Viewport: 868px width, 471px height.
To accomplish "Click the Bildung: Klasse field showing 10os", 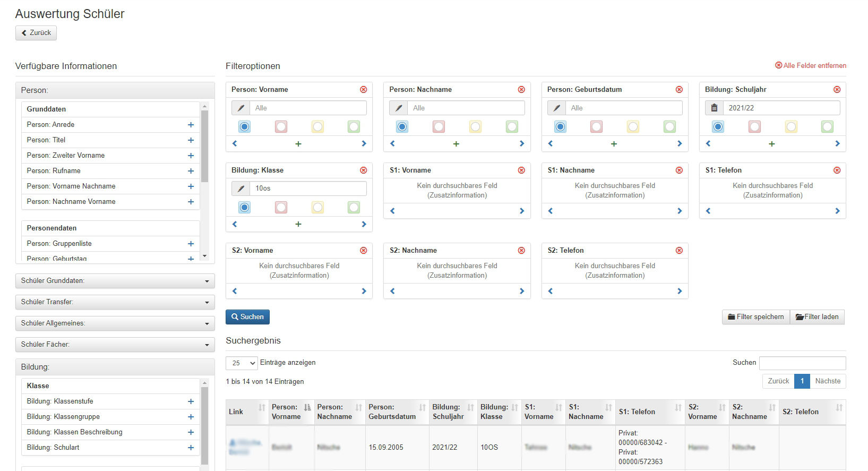I will pyautogui.click(x=308, y=189).
